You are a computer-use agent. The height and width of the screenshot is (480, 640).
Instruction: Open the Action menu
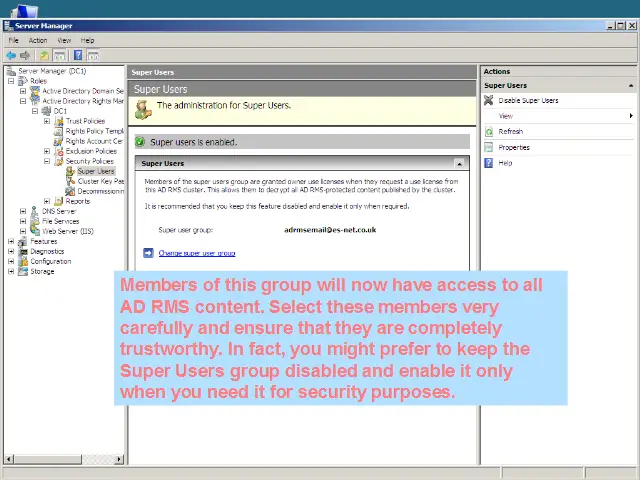pyautogui.click(x=38, y=40)
